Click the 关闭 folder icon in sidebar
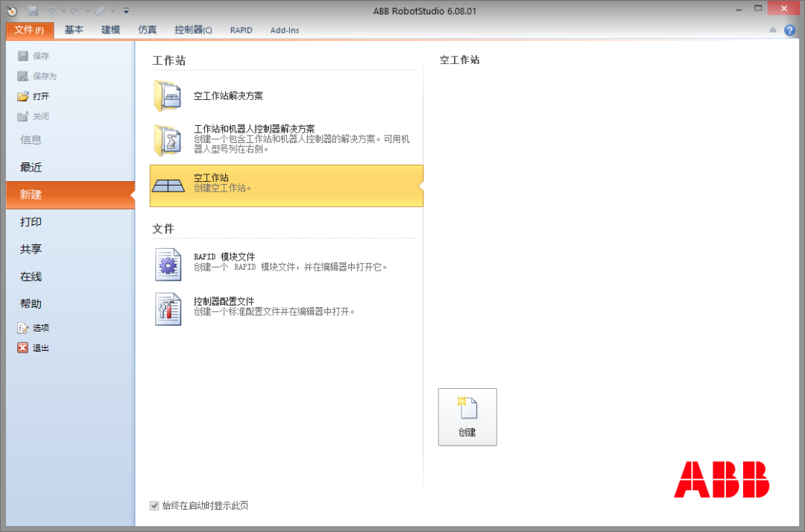805x532 pixels. [x=23, y=116]
